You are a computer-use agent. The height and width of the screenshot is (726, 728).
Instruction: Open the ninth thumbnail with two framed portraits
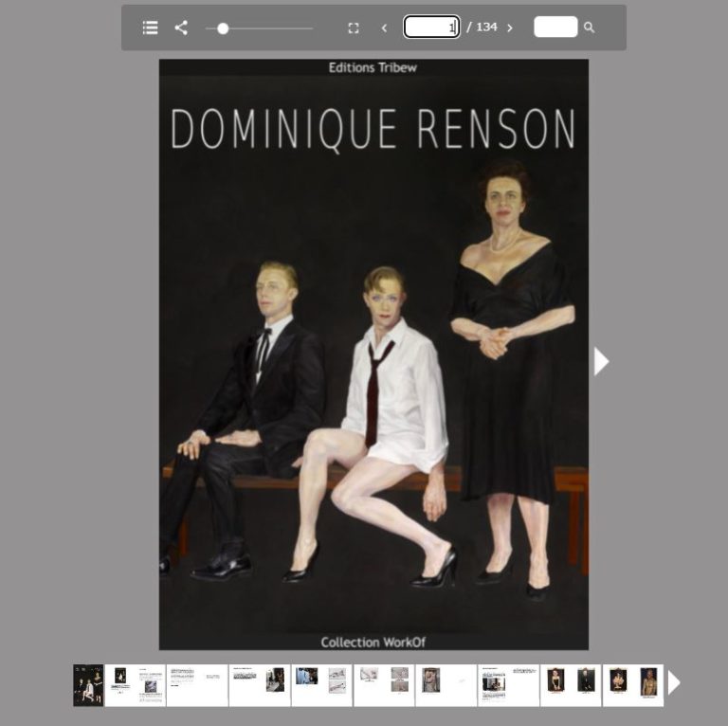[571, 685]
